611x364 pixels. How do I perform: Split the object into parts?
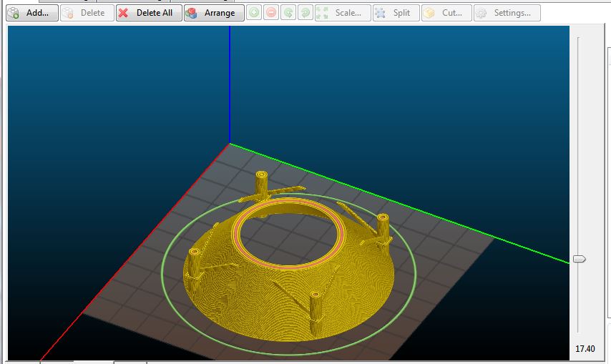point(396,13)
